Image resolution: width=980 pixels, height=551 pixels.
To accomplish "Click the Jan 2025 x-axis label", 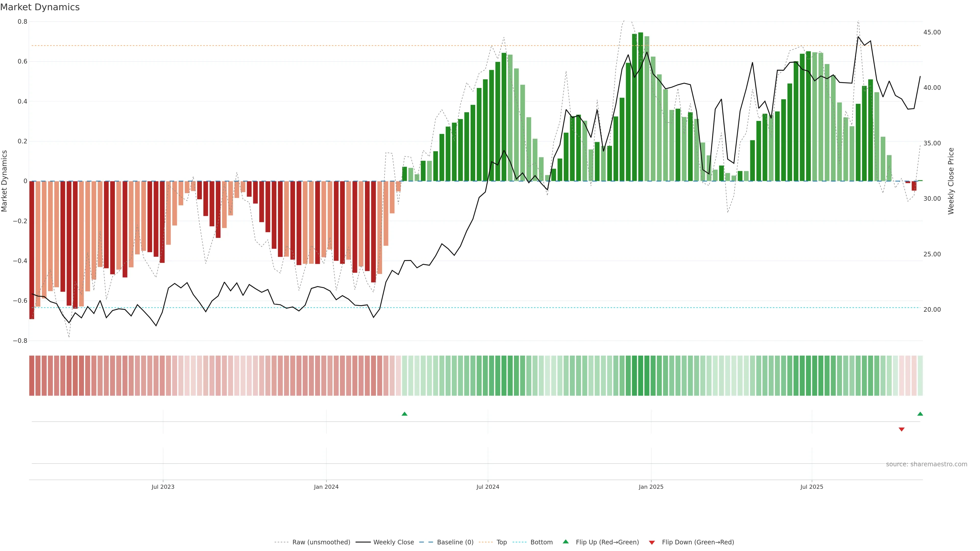I will (651, 487).
